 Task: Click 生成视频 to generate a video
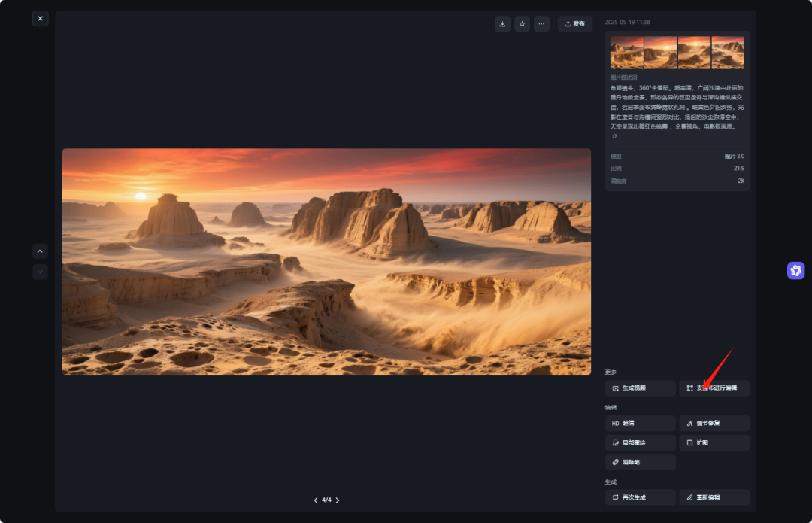641,388
